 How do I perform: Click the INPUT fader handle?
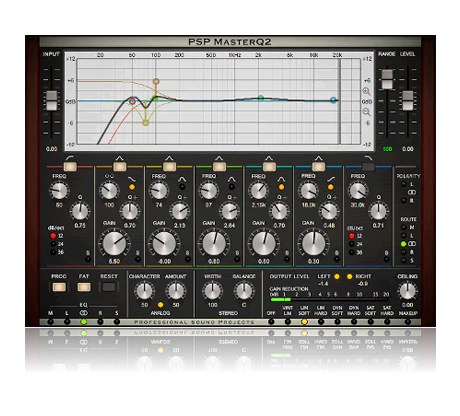pos(52,100)
